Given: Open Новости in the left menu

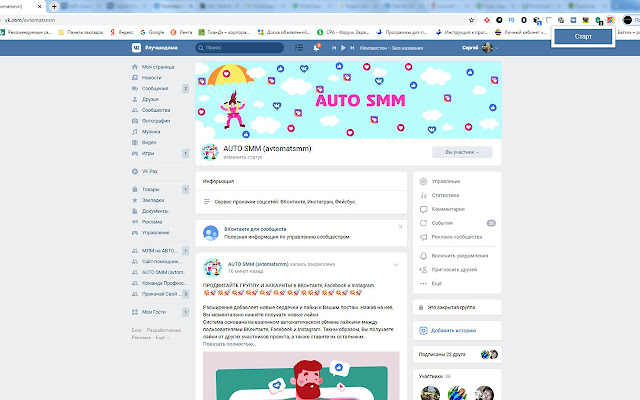Looking at the screenshot, I should 151,78.
